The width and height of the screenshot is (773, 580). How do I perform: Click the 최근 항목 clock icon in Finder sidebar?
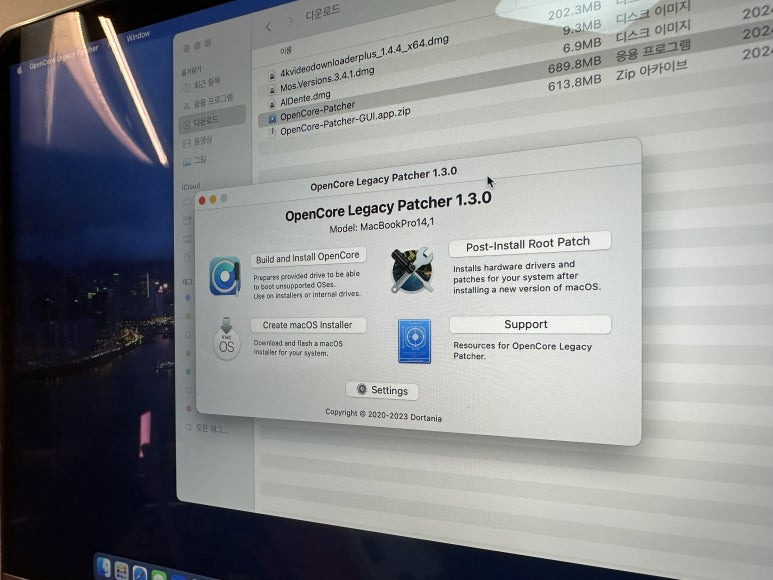[186, 87]
